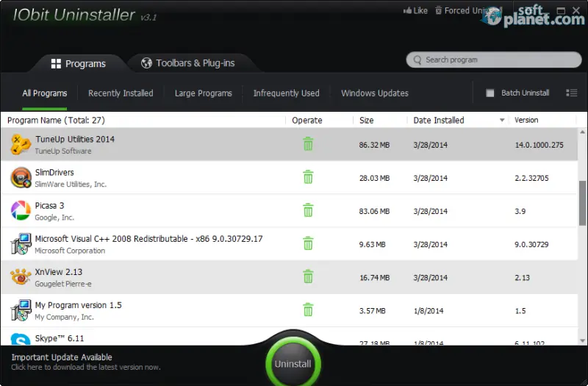Click the 16.74 MB size value
Screen dimensions: 588x386
(374, 278)
